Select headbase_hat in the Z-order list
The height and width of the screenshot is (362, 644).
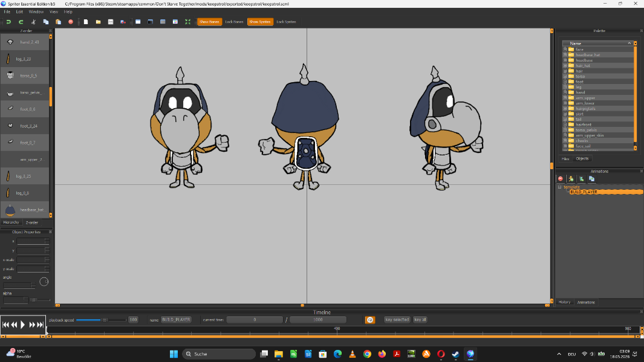[25, 210]
